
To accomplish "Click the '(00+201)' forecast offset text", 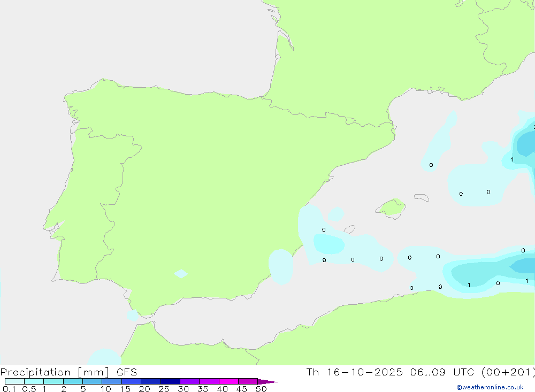I will [x=508, y=372].
